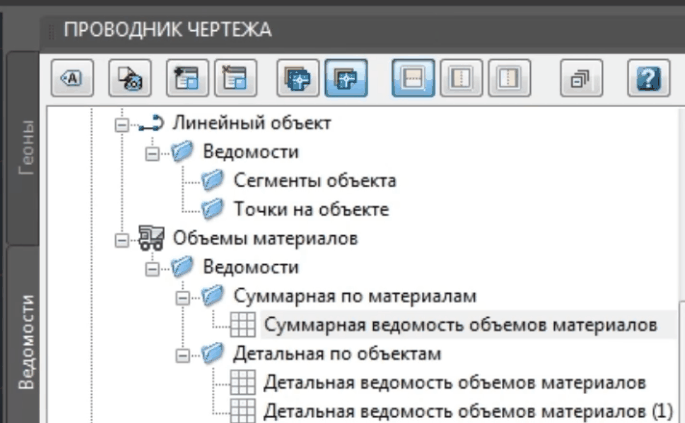Click the stacked windows crosshair icon
Viewport: 685px width, 423px height.
pyautogui.click(x=298, y=78)
